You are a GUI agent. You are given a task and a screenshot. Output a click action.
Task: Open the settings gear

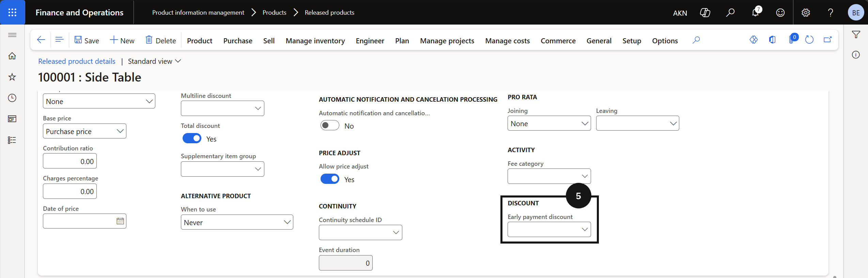tap(806, 13)
